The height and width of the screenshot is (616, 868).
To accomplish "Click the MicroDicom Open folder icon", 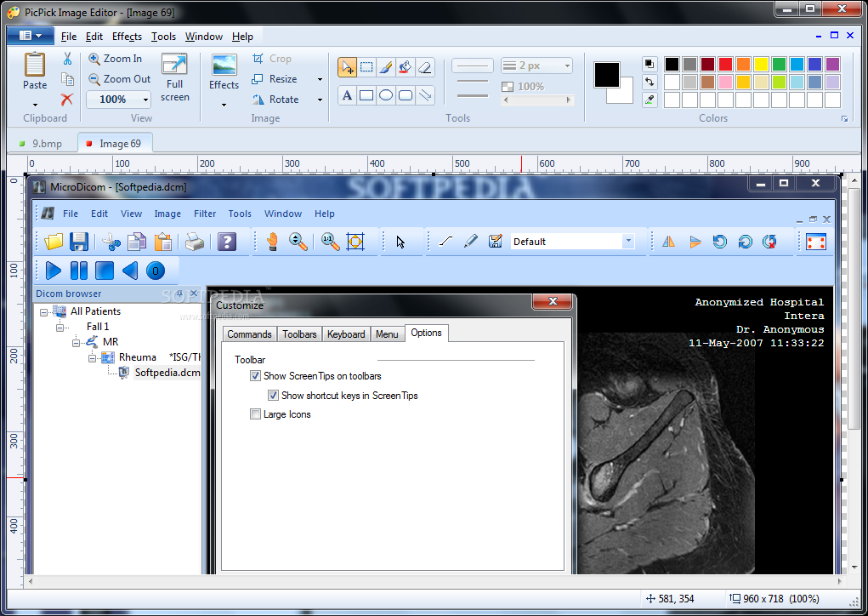I will coord(54,242).
